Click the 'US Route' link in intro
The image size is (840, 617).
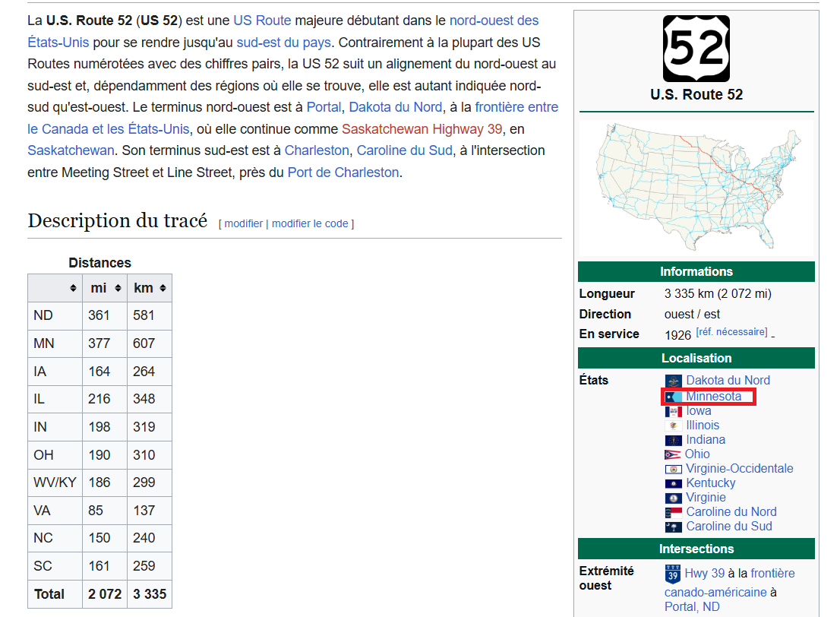(262, 21)
